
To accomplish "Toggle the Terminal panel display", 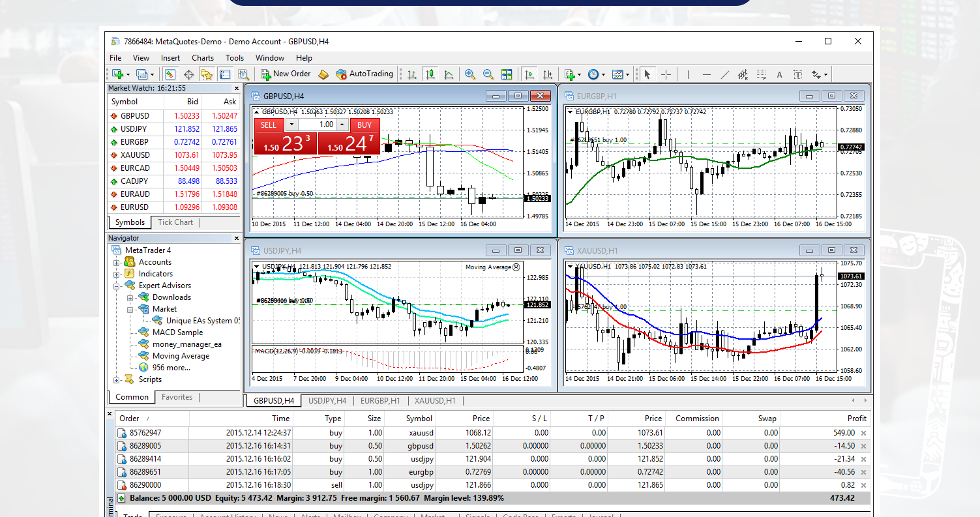I will (225, 74).
